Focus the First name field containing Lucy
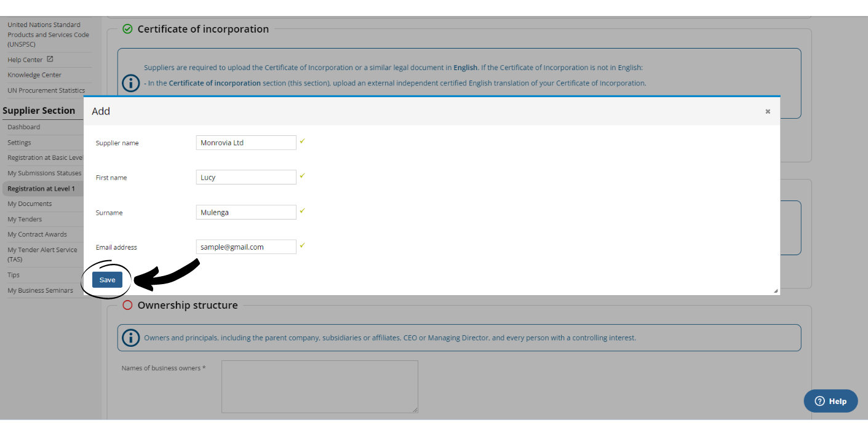The width and height of the screenshot is (868, 436). (246, 177)
